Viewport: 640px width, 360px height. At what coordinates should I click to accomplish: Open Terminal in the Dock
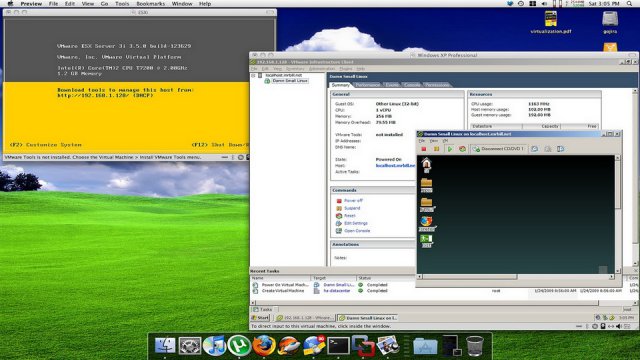point(338,346)
